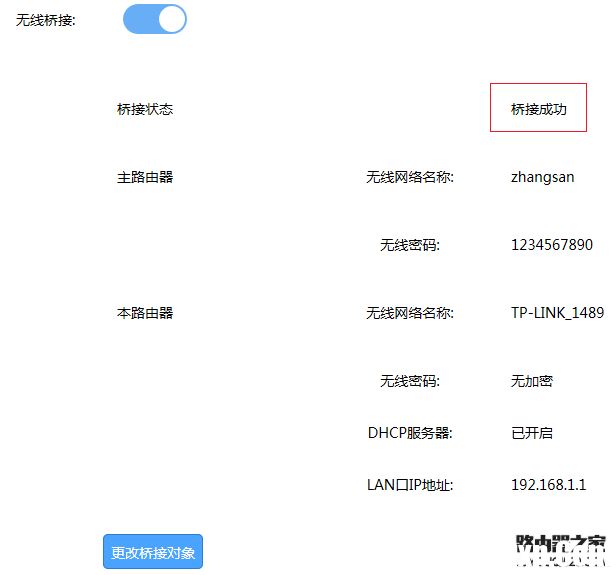Click the 更改桥接对象 button
The height and width of the screenshot is (575, 616).
point(153,551)
